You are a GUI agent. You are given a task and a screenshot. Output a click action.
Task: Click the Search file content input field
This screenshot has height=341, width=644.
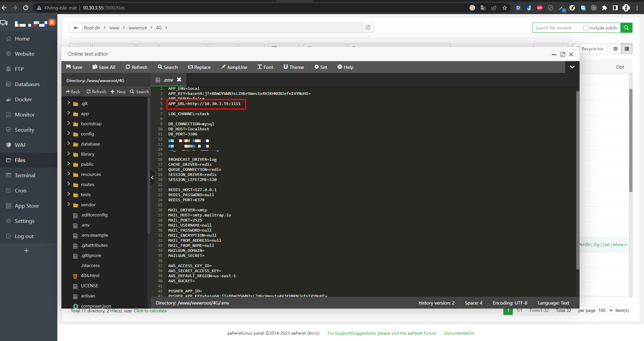click(x=557, y=28)
